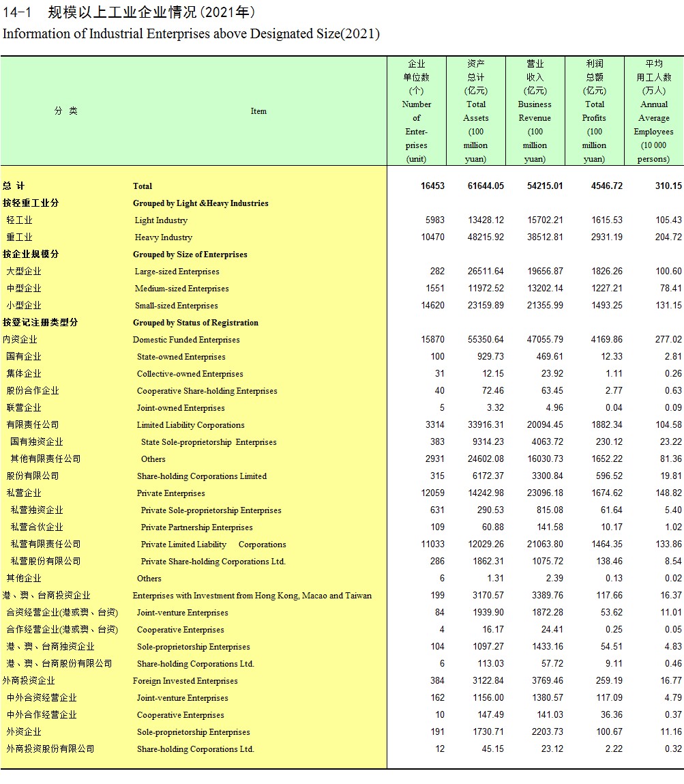
Task: Click the Light Industry assets value "13428.12"
Action: [486, 220]
